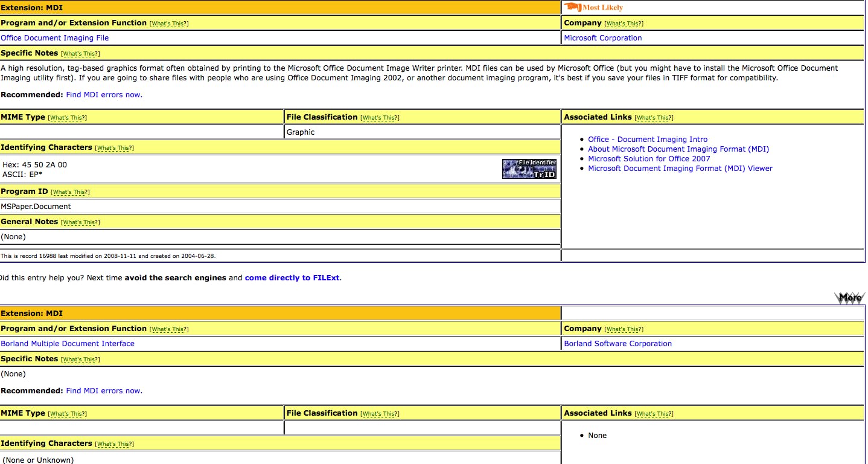This screenshot has height=464, width=868.
Task: Click What's This beside General Notes
Action: [x=80, y=222]
